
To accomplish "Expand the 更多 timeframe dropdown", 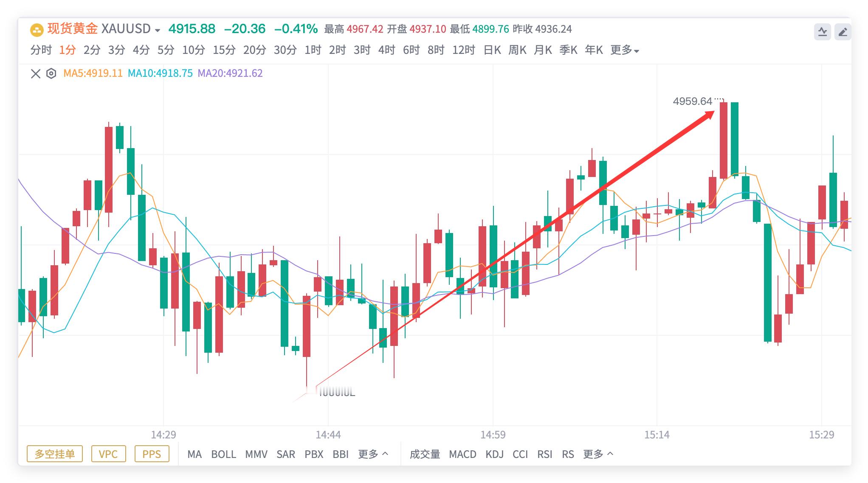I will tap(623, 50).
